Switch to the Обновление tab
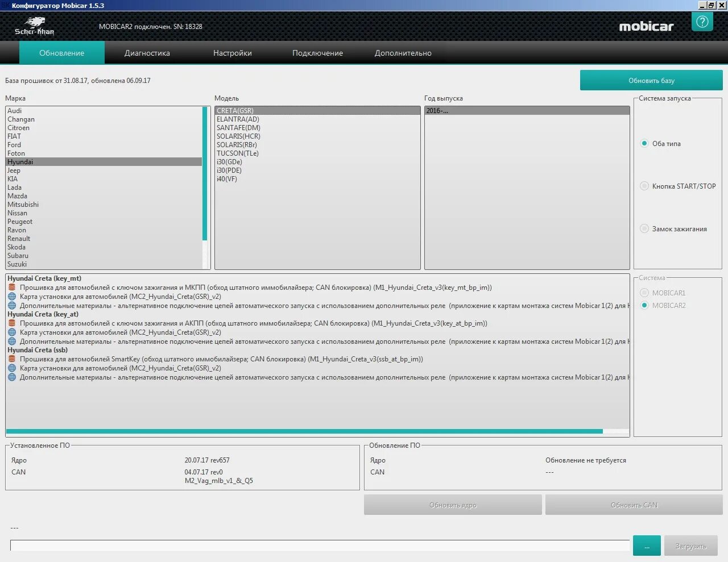Viewport: 728px width, 562px height. tap(62, 53)
